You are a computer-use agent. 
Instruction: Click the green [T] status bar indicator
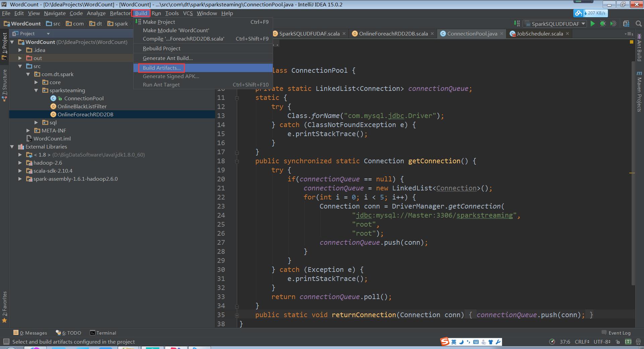tap(628, 342)
